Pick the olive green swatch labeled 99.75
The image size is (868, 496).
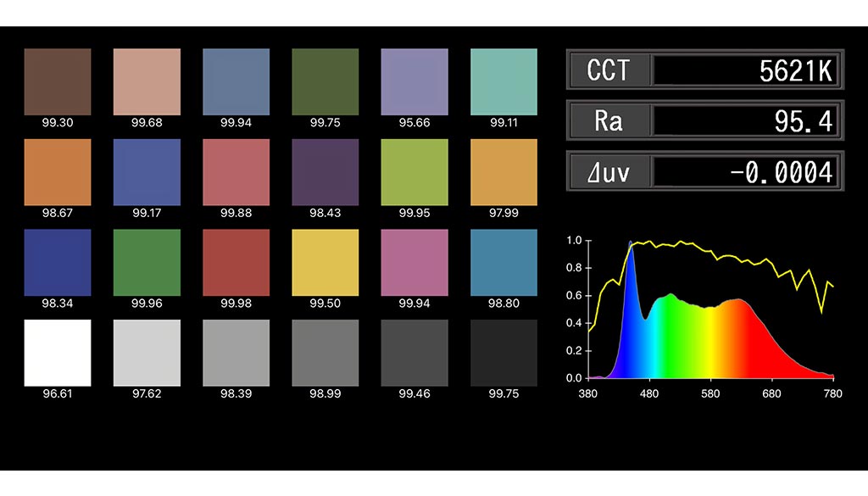pos(325,82)
